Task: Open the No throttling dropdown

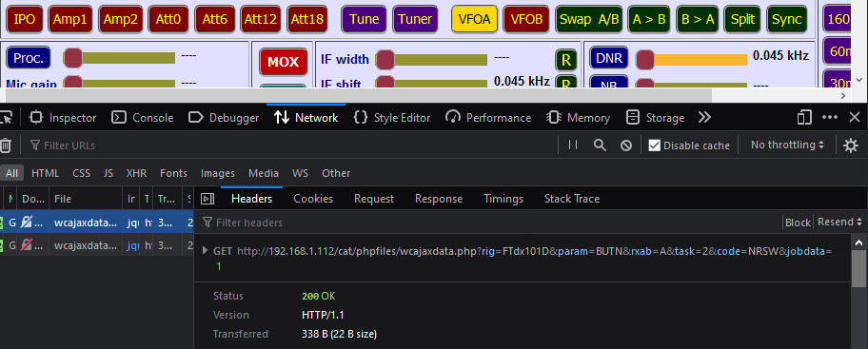Action: pyautogui.click(x=787, y=145)
